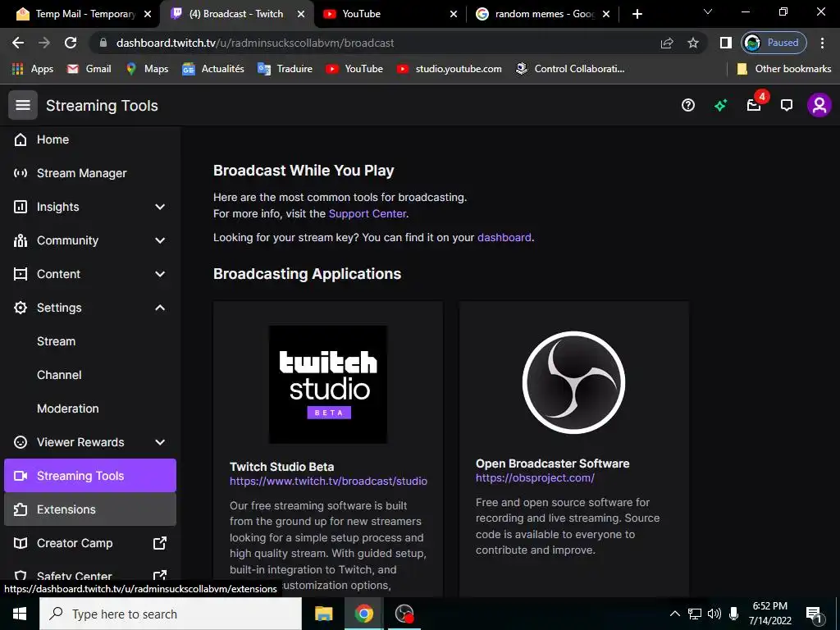840x630 pixels.
Task: Collapse the Settings section chevron
Action: [160, 308]
